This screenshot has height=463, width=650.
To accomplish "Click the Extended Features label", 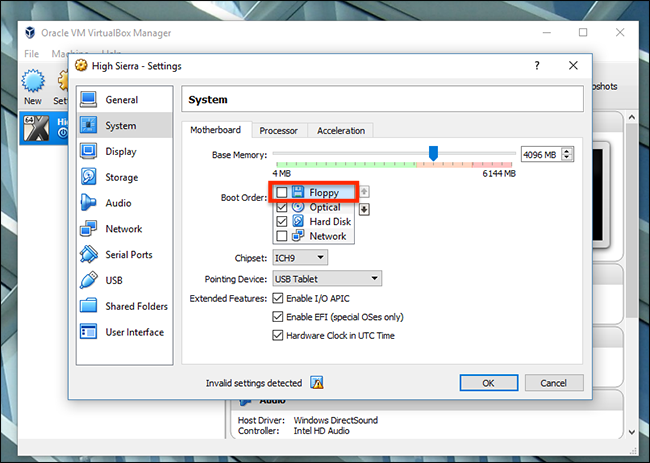I will (228, 298).
